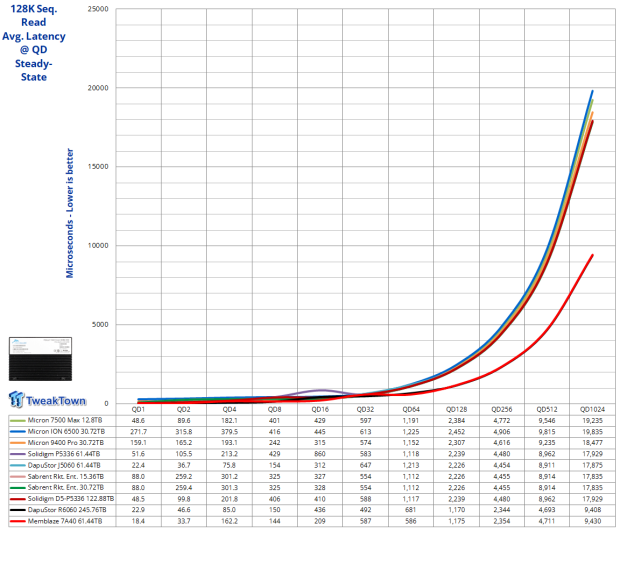Click the 'Microseconds - Lower is better' axis label
This screenshot has width=620, height=568.
(70, 213)
